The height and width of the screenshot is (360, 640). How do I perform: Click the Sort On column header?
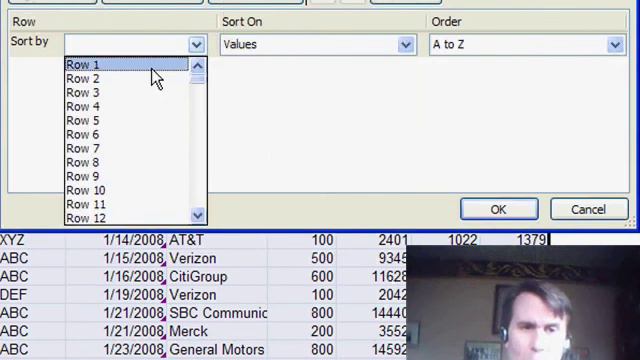coord(322,22)
